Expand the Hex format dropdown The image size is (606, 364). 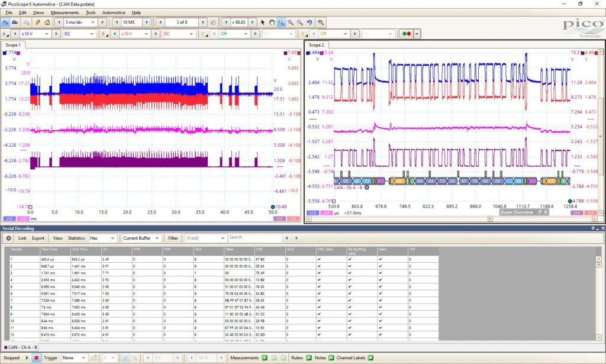pyautogui.click(x=102, y=238)
